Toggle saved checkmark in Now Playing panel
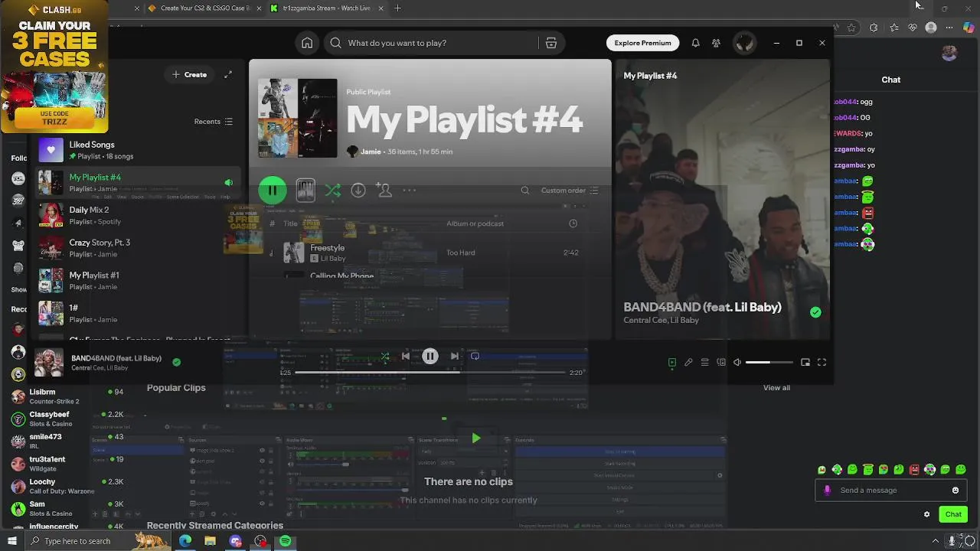980x551 pixels. pos(815,312)
